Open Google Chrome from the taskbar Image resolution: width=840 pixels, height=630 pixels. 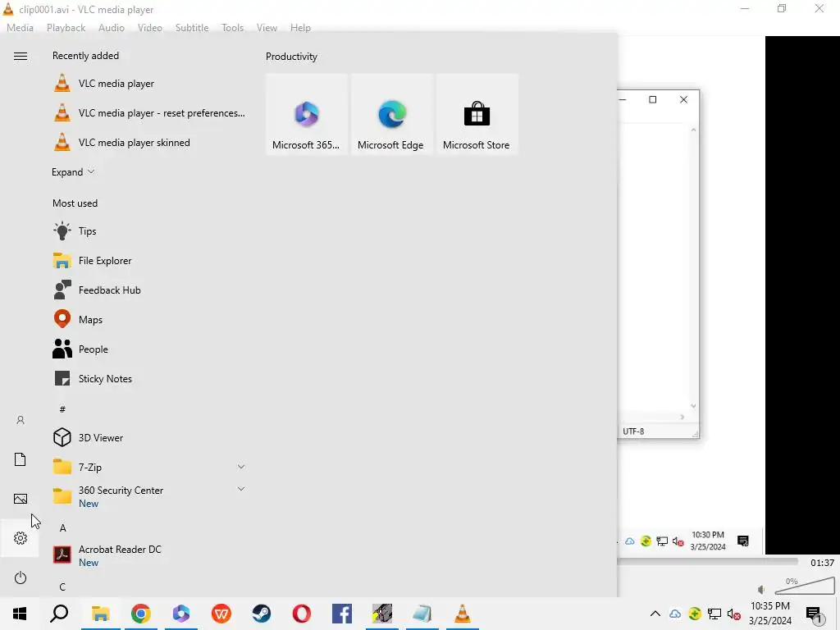coord(141,614)
